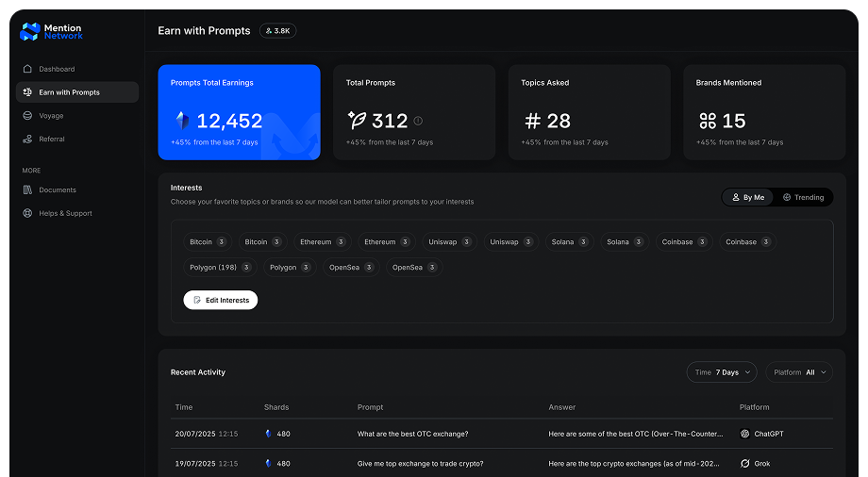The image size is (868, 477).
Task: Click the Grok platform icon in second row
Action: click(744, 464)
